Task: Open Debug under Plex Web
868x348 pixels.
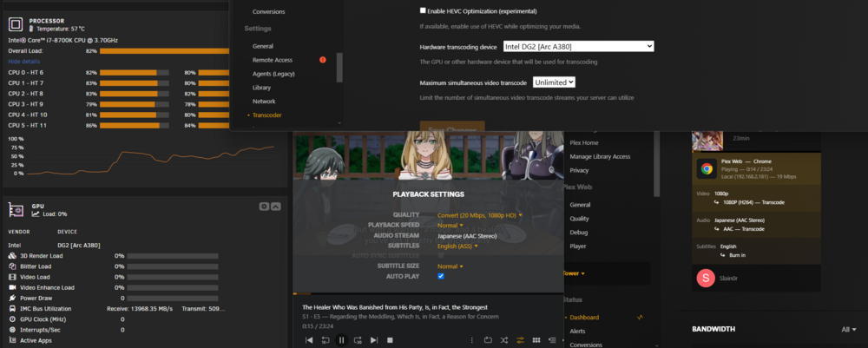Action: coord(578,233)
